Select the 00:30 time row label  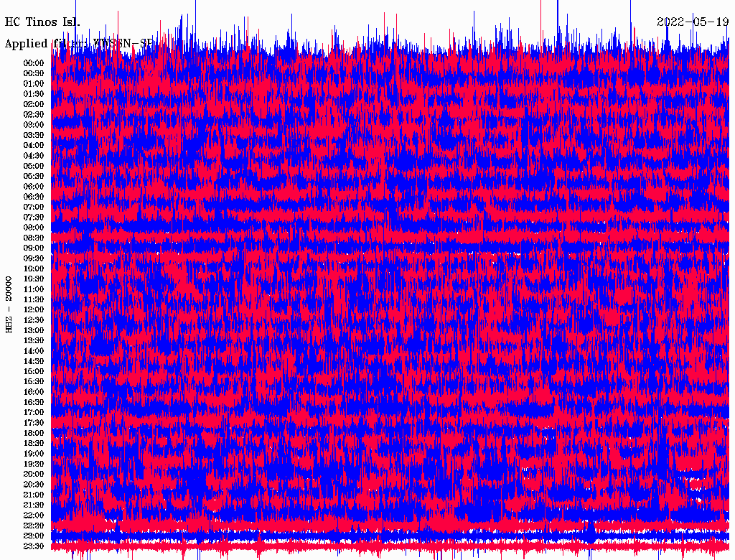34,73
